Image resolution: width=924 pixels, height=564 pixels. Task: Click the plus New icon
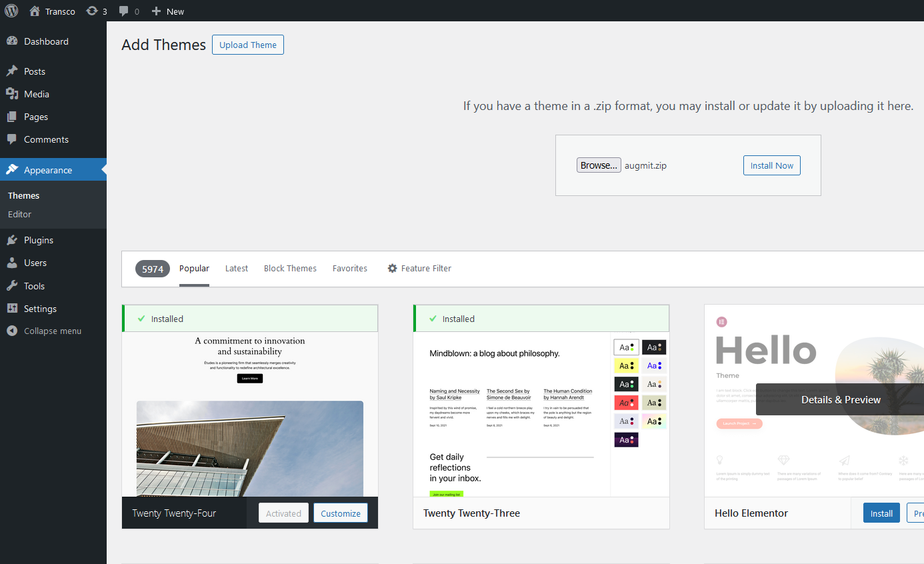pyautogui.click(x=156, y=11)
